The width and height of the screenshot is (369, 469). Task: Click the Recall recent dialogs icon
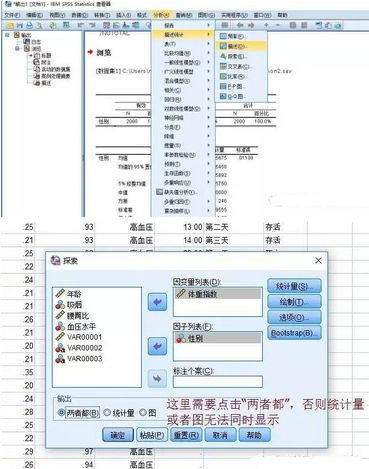pyautogui.click(x=66, y=25)
